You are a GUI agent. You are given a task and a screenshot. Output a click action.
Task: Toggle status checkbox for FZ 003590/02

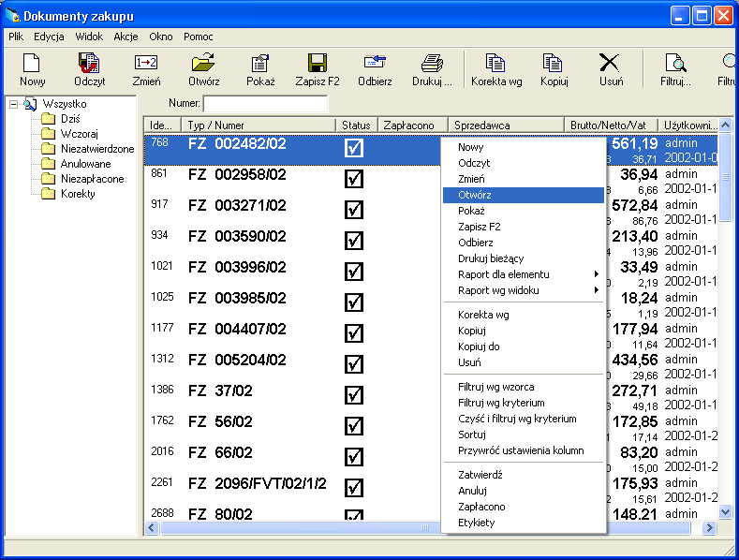(x=353, y=241)
